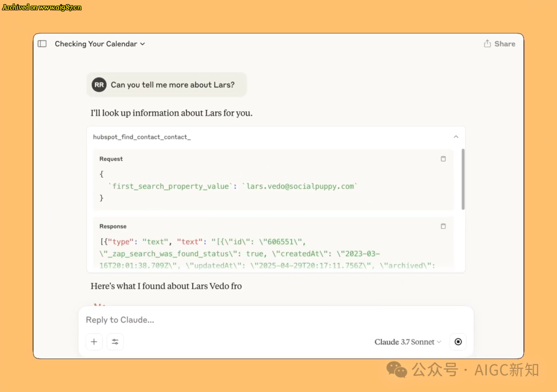Click the plus attachment button

[x=94, y=342]
